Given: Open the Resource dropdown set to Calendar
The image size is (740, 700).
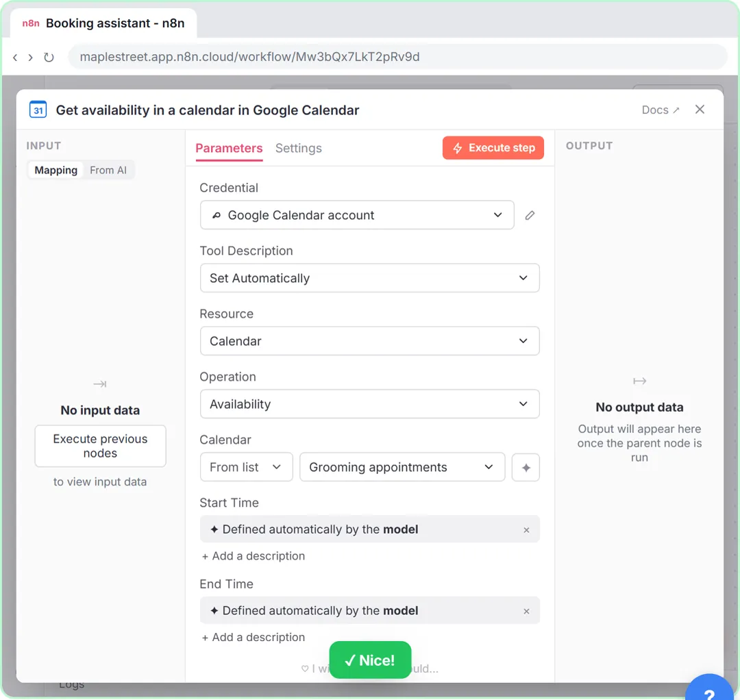Looking at the screenshot, I should pyautogui.click(x=369, y=341).
